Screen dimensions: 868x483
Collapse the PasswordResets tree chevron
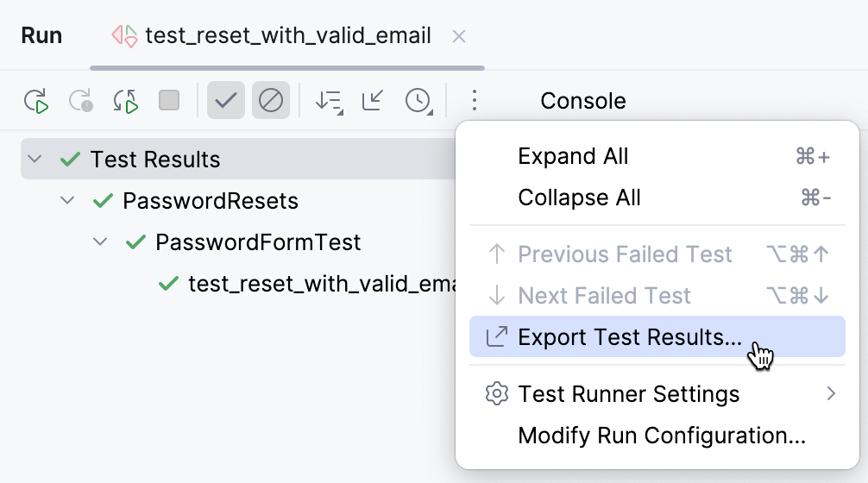(67, 201)
